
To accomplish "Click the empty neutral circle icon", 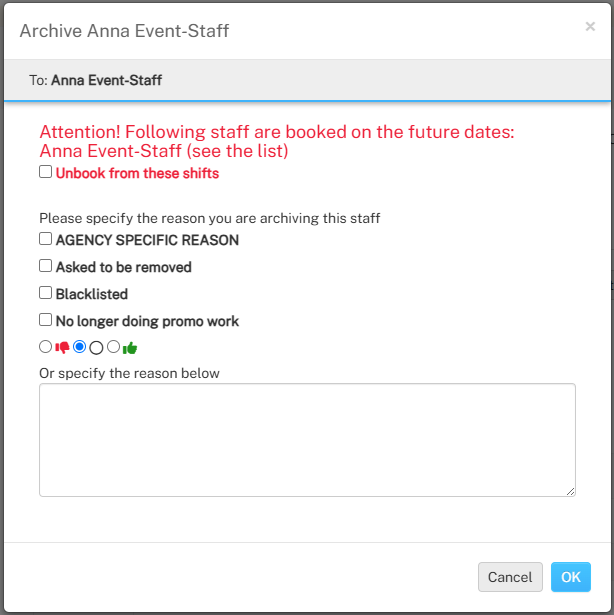I will 96,348.
